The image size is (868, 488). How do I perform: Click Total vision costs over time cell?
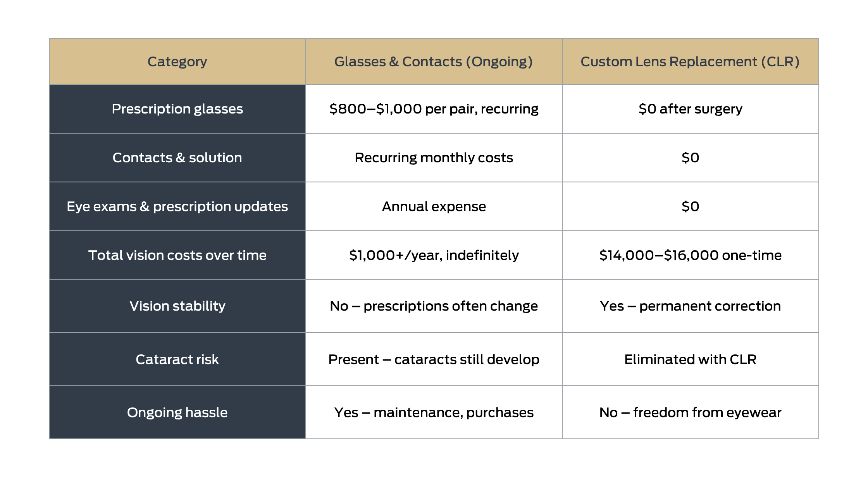pos(177,255)
